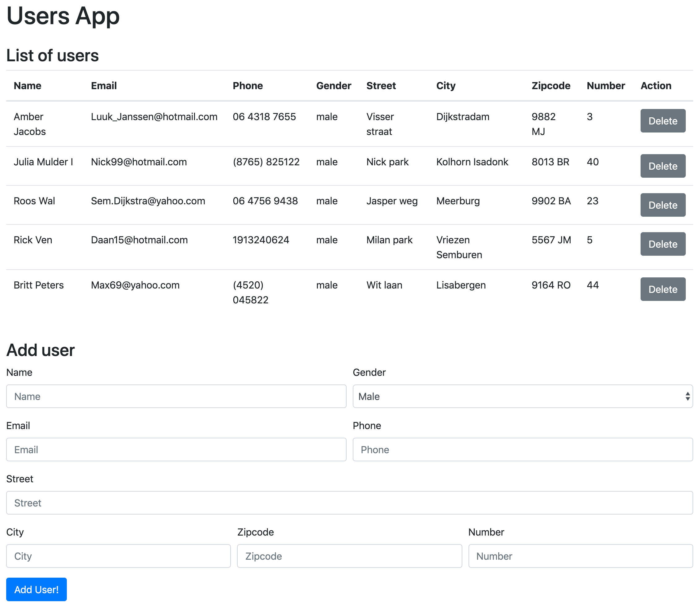Click the Zipcode column header
The image size is (700, 608).
pyautogui.click(x=551, y=86)
